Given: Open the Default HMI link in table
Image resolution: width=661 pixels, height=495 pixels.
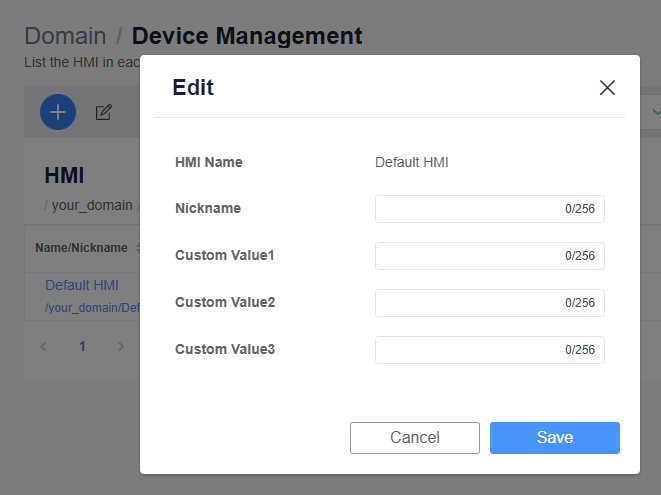Looking at the screenshot, I should coord(82,285).
